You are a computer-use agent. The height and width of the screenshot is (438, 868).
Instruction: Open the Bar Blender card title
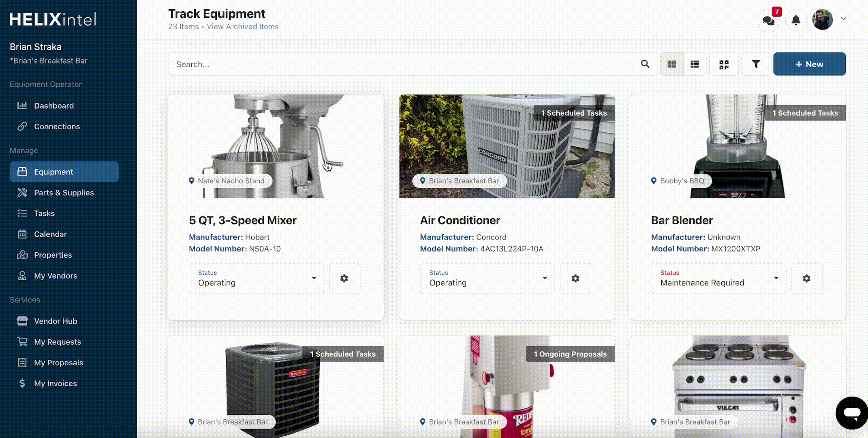(682, 220)
